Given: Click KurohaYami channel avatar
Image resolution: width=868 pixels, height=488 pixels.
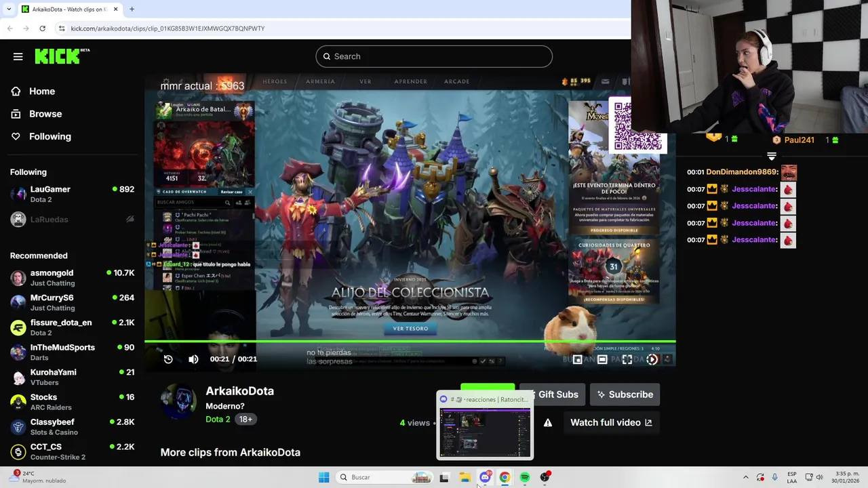Looking at the screenshot, I should pos(18,378).
